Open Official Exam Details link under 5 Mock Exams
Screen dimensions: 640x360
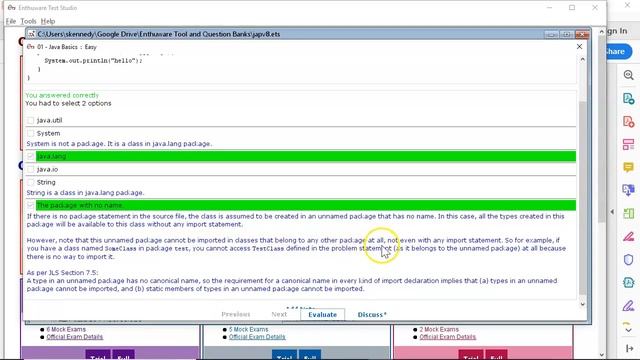click(x=257, y=337)
